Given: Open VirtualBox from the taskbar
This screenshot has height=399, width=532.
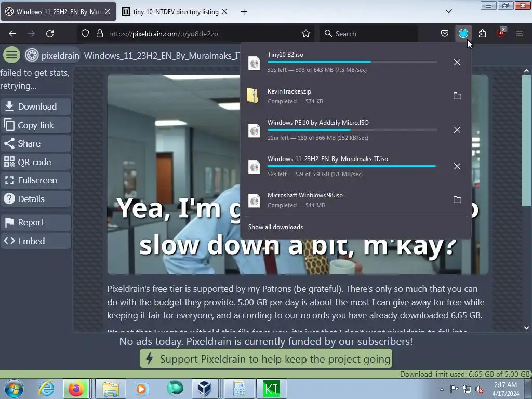Looking at the screenshot, I should coord(204,389).
